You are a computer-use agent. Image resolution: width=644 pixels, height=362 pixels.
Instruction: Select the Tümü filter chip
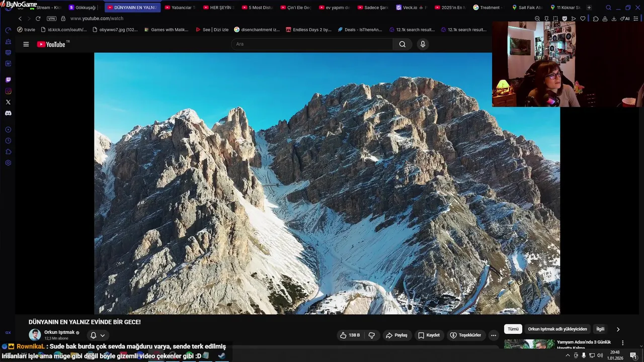[x=513, y=329]
